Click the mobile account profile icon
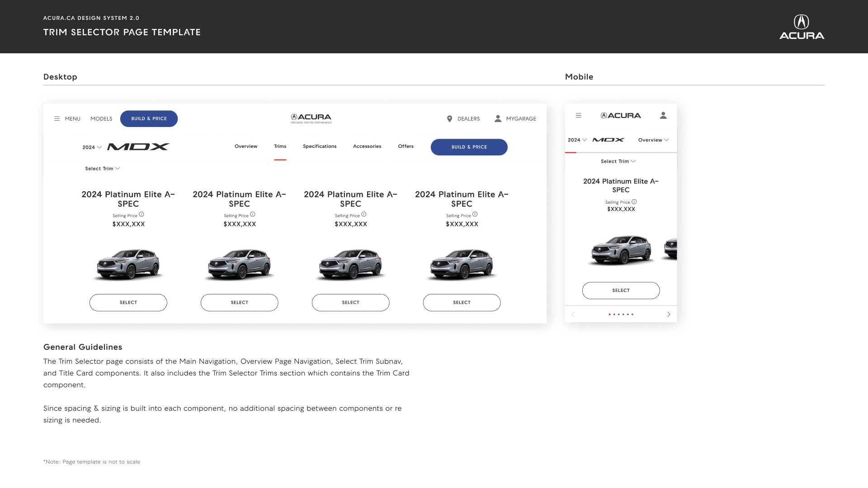868x488 pixels. [x=663, y=116]
